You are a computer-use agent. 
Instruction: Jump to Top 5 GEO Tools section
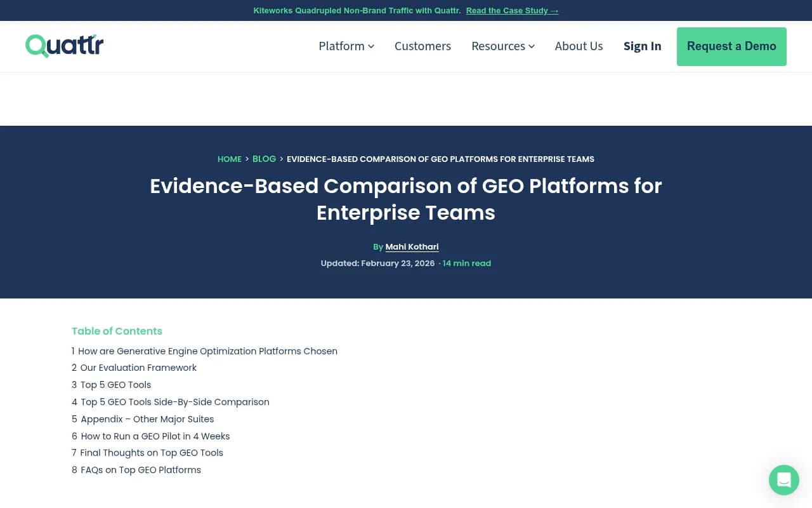(115, 385)
